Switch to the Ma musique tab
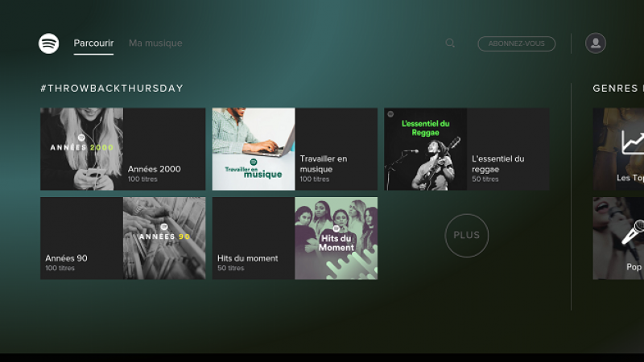Viewport: 644px width, 362px height. point(155,43)
